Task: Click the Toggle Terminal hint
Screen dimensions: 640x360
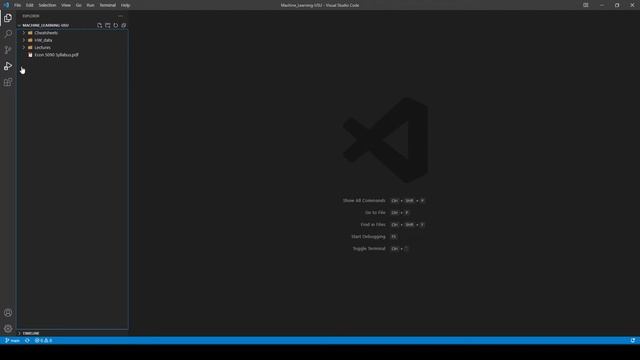Action: tap(369, 249)
